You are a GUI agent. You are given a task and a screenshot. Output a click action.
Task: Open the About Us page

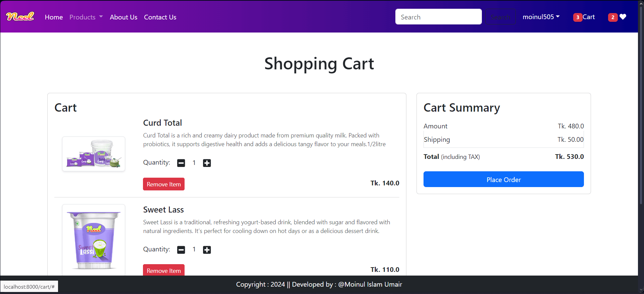point(123,17)
